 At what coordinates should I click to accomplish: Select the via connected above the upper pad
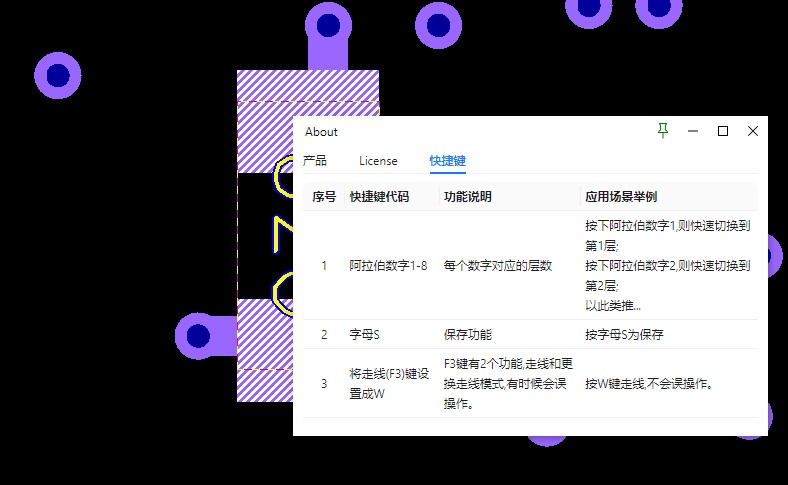pyautogui.click(x=328, y=24)
